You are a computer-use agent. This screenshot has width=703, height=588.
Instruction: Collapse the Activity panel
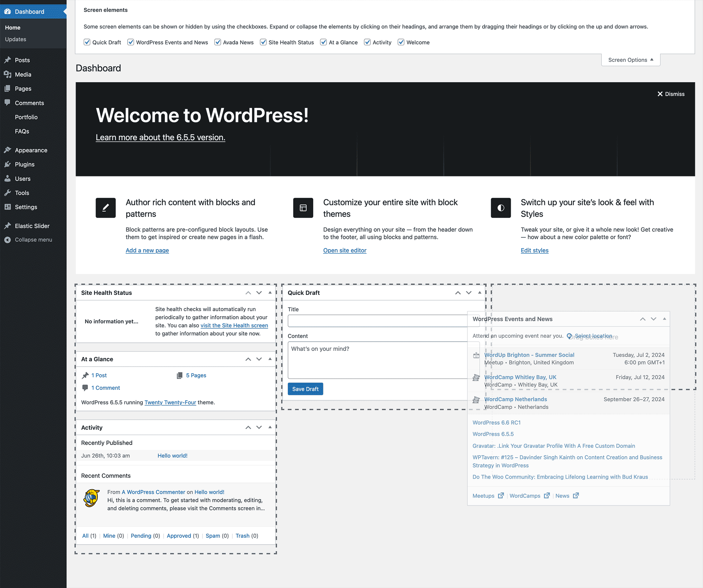click(268, 427)
